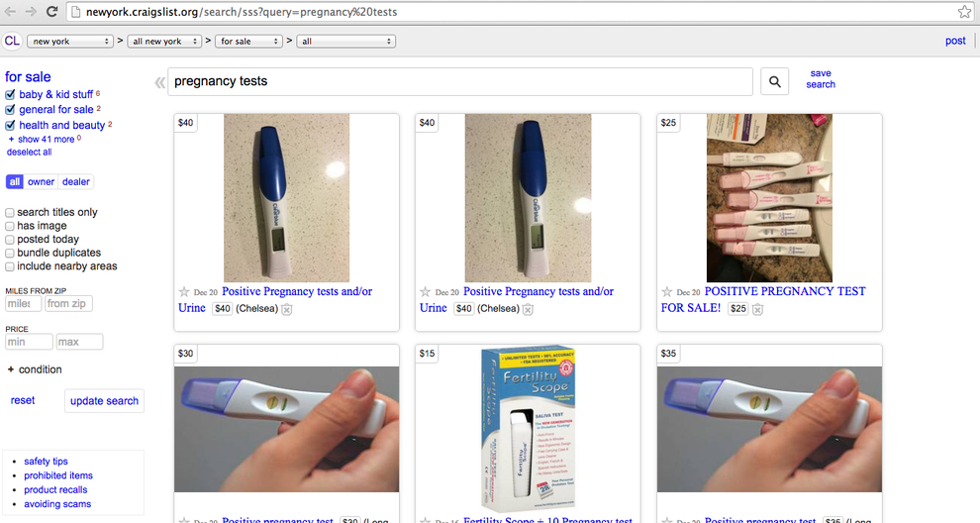Open the save search link

[x=821, y=79]
